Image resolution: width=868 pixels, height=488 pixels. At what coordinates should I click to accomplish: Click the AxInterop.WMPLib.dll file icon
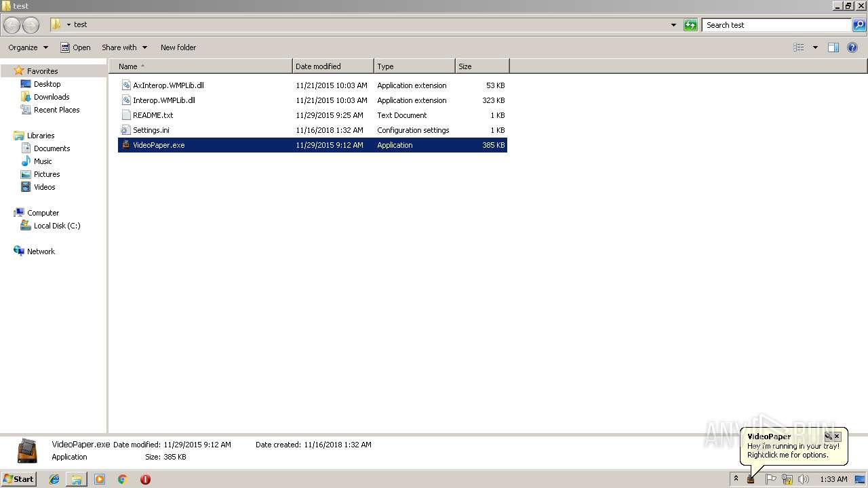click(x=125, y=85)
